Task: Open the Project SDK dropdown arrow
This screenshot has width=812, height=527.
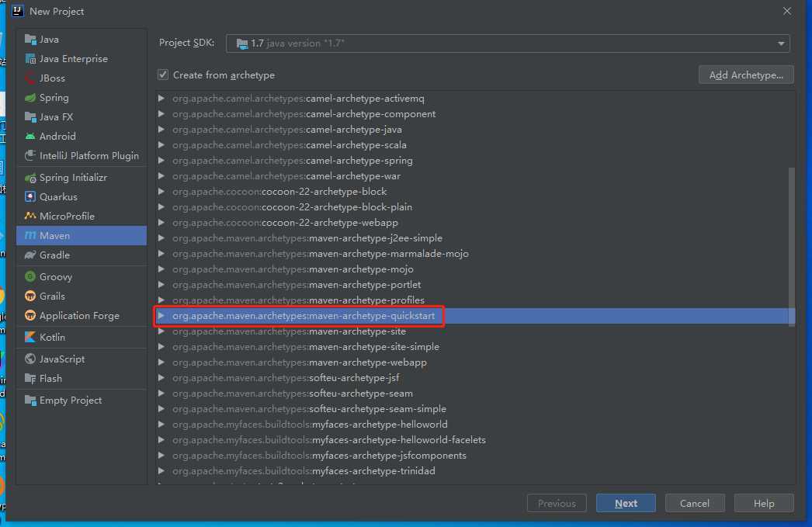Action: [x=780, y=43]
